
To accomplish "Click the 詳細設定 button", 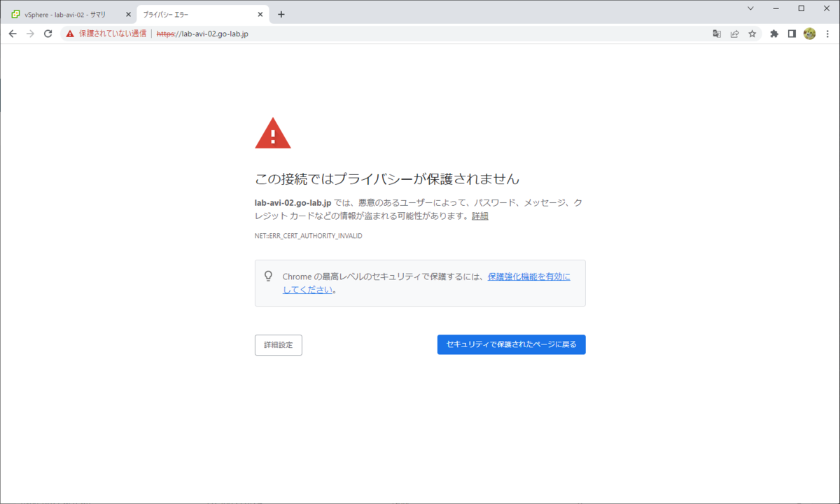I will [278, 345].
